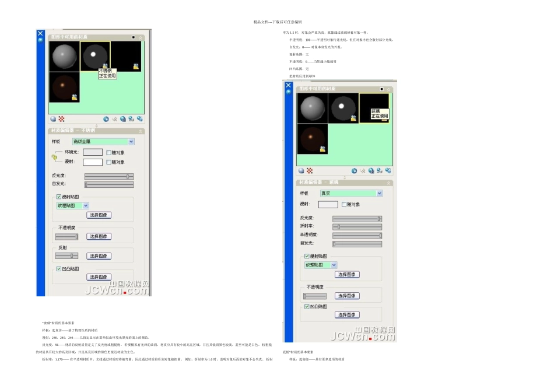Click properties globe icon on 不锈钢 palette title bar
This screenshot has height=392, width=554.
pyautogui.click(x=40, y=40)
